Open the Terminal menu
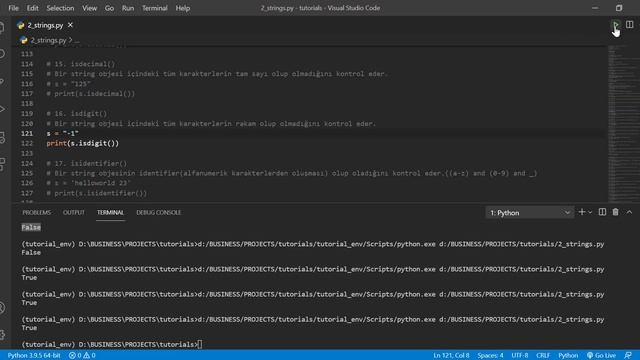Image resolution: width=640 pixels, height=360 pixels. pos(155,8)
